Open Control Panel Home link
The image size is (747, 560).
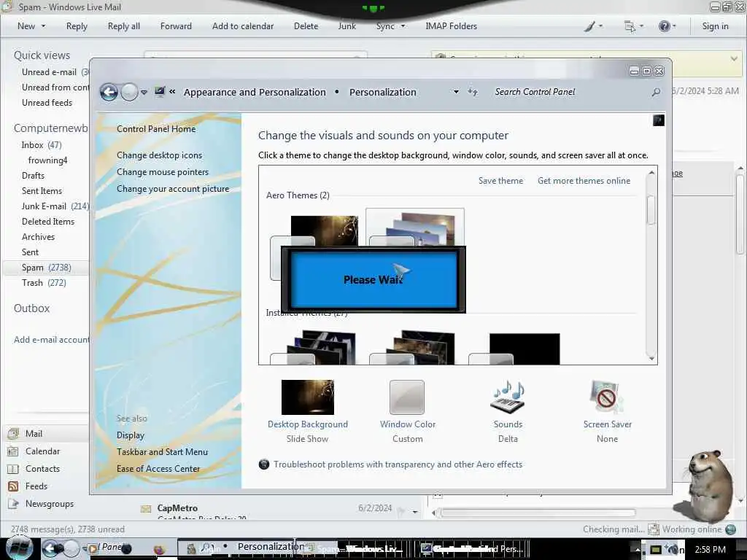click(x=156, y=128)
